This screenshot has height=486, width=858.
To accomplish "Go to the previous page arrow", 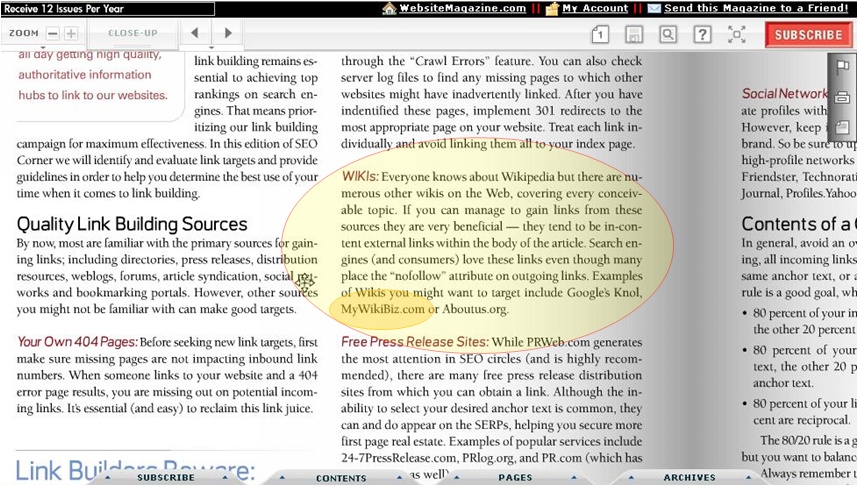I will coord(195,33).
